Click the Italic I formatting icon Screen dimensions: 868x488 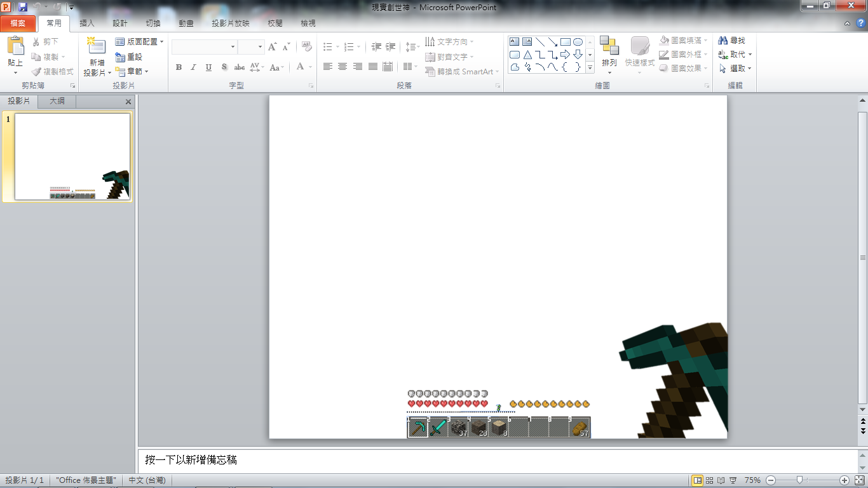193,67
